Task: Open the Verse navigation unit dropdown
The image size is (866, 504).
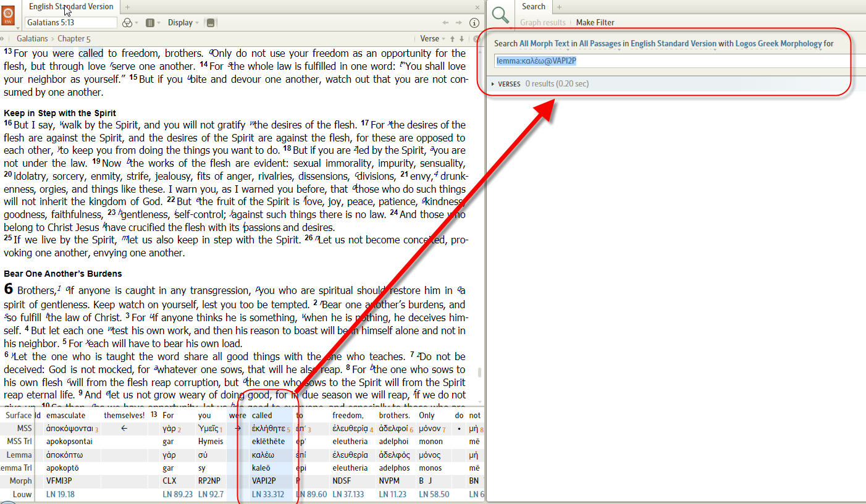Action: coord(432,38)
